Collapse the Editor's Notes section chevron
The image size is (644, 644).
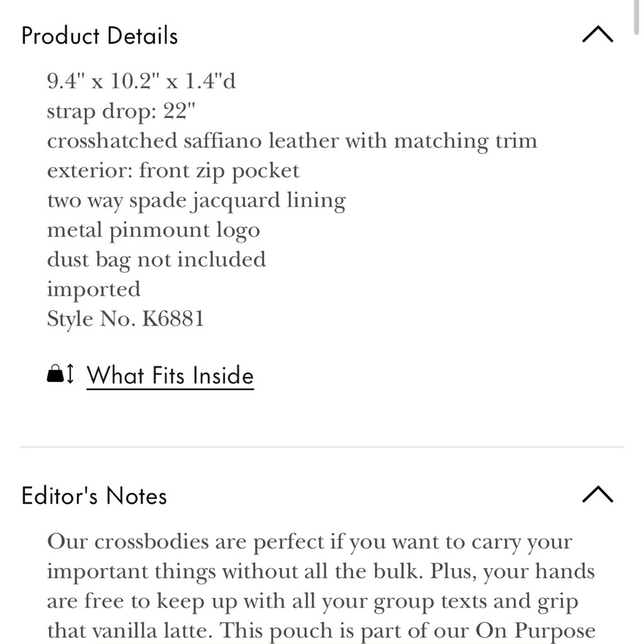point(598,495)
